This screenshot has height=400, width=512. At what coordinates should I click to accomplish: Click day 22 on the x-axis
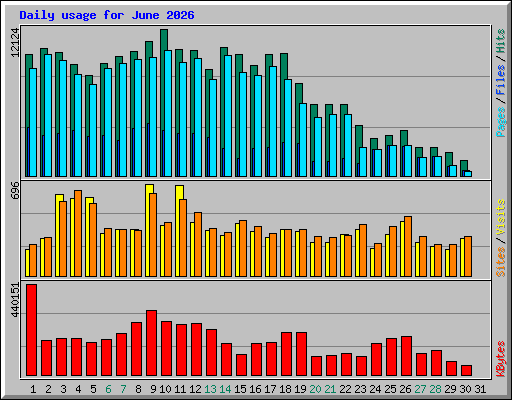pos(345,389)
